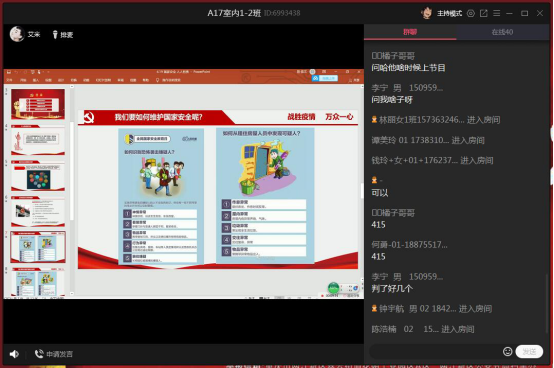Screen dimensions: 554x368
Task: Click the circular settings icon in title bar
Action: click(x=471, y=13)
